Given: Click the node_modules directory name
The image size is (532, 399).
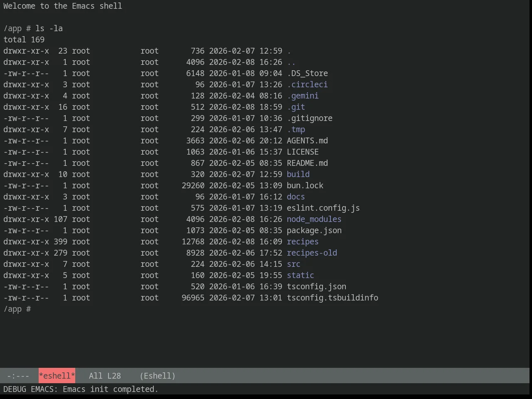Looking at the screenshot, I should coord(314,219).
